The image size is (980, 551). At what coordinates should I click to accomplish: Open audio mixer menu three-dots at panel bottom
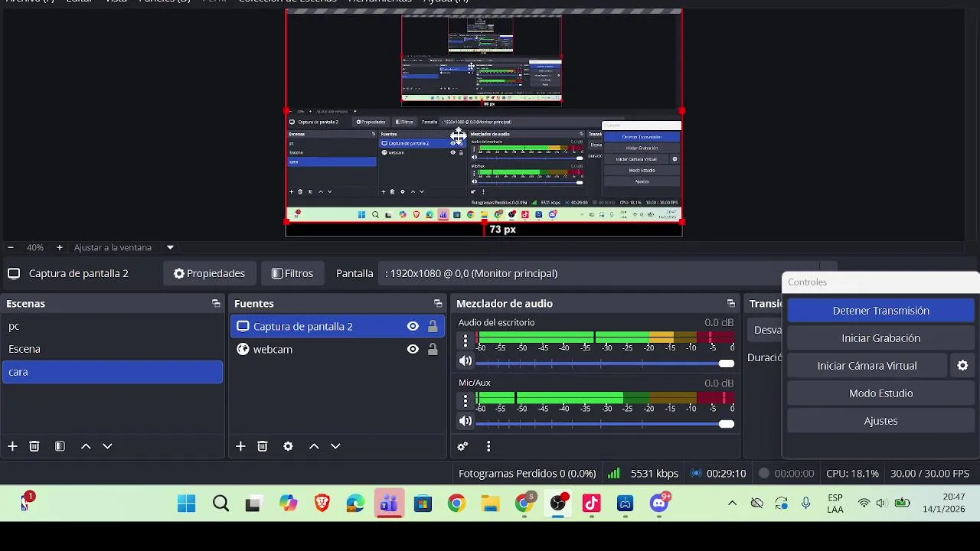pyautogui.click(x=488, y=446)
